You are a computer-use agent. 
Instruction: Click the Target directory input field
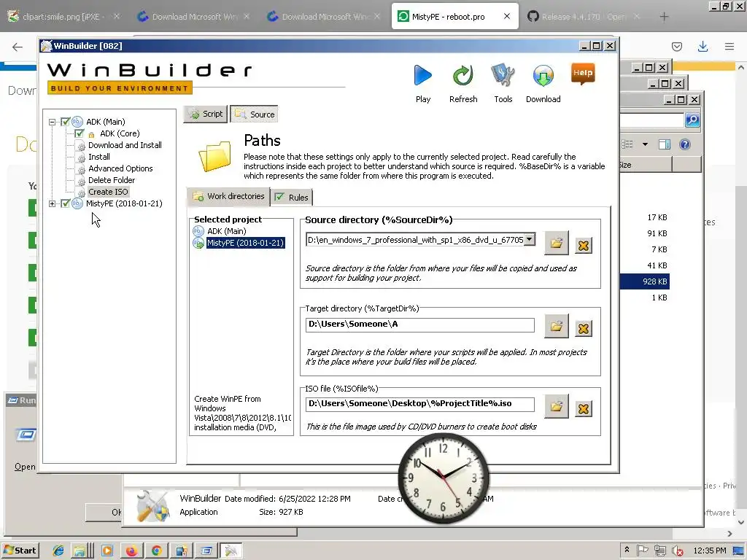coord(419,324)
